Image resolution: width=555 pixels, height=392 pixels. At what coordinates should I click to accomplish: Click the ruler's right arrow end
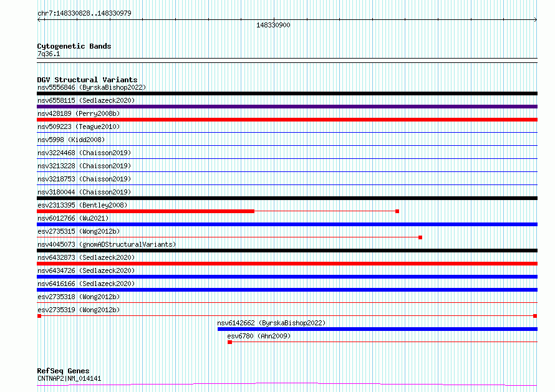tap(536, 20)
